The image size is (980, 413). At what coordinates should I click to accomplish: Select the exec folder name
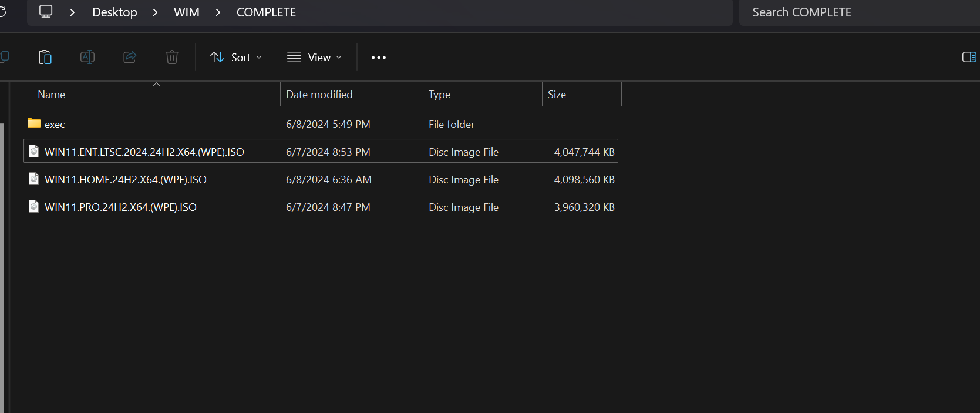coord(55,125)
